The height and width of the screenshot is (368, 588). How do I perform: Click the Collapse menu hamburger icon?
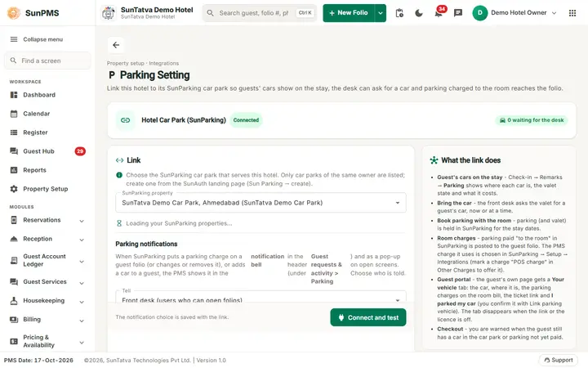[14, 39]
